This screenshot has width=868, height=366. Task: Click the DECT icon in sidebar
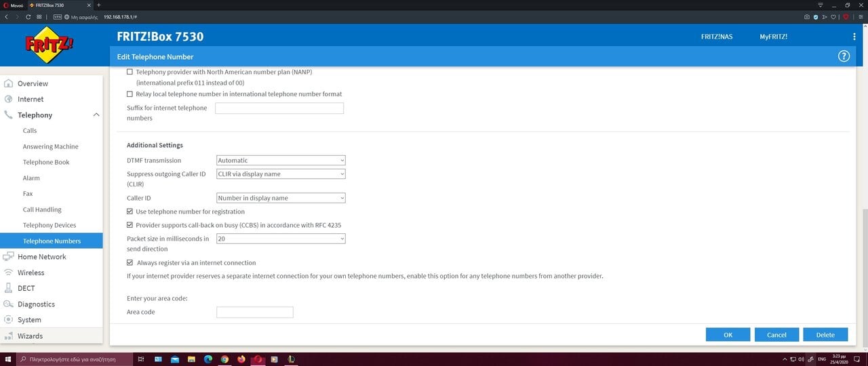tap(9, 288)
